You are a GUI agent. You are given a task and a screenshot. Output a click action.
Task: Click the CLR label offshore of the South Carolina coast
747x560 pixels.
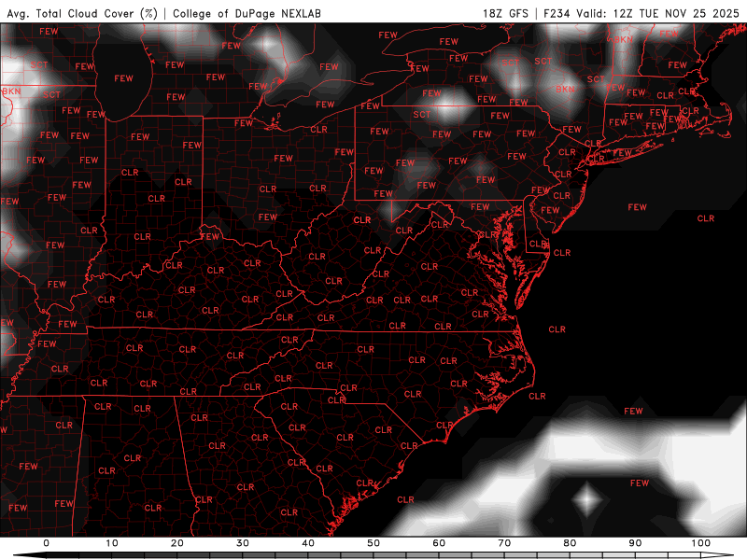point(405,500)
